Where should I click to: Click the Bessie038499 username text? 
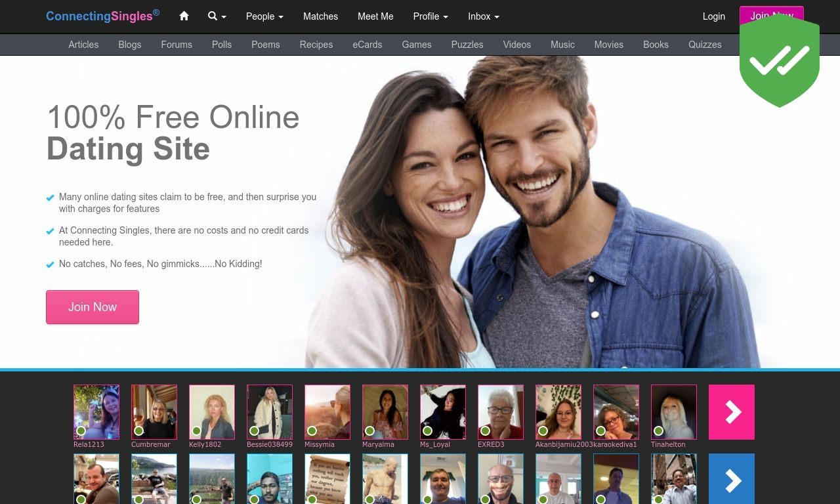click(x=270, y=444)
